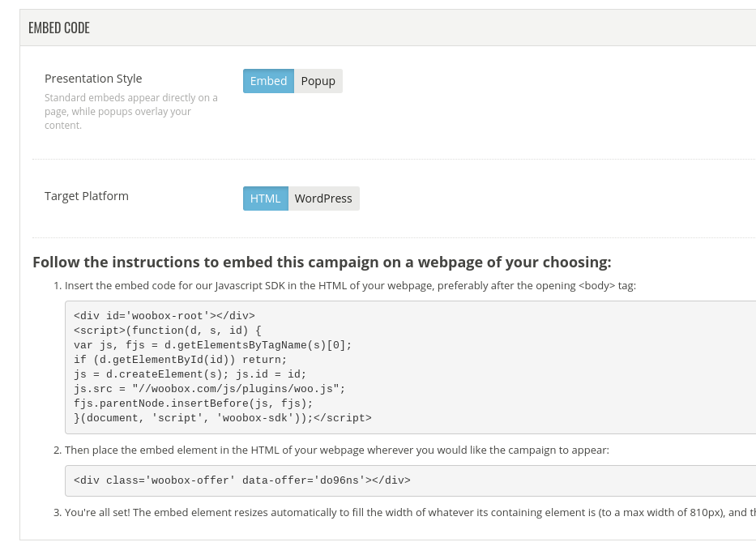
Task: Choose WordPress as target platform
Action: coord(323,199)
